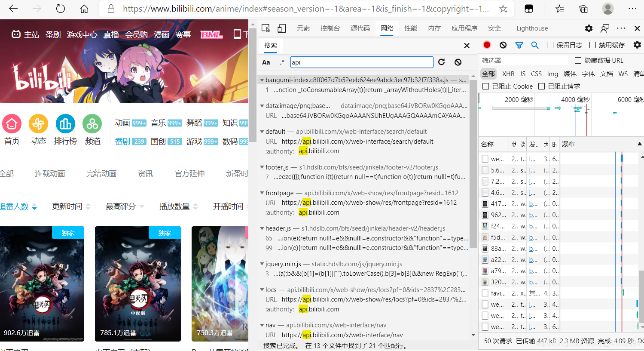The height and width of the screenshot is (351, 644).
Task: Switch to 源代码 sources tab
Action: (360, 28)
